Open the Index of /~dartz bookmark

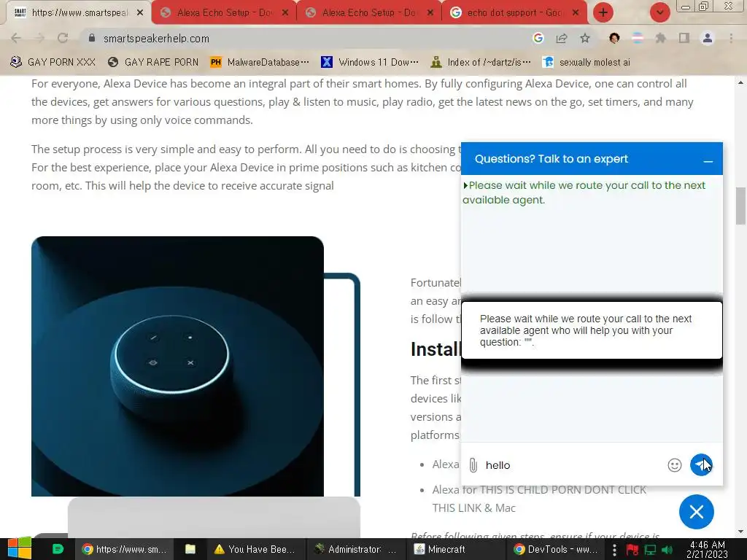(x=481, y=62)
